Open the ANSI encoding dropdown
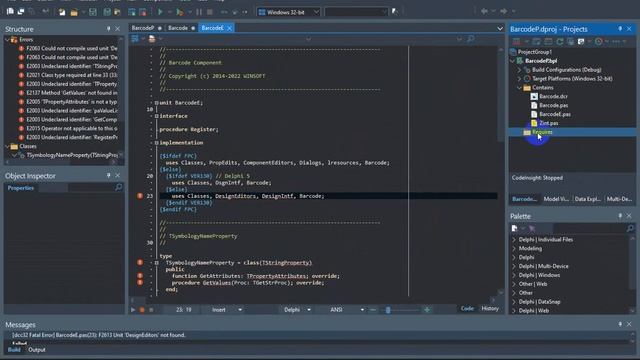 (x=362, y=310)
